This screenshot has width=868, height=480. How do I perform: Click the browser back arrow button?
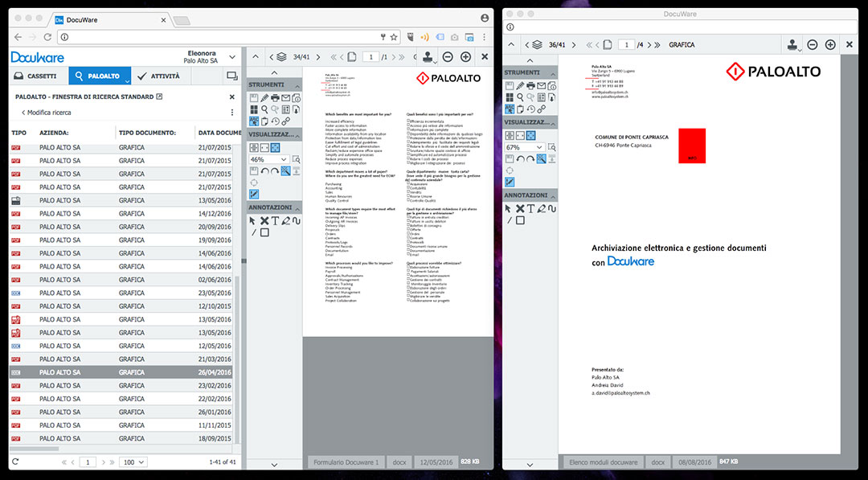pyautogui.click(x=18, y=37)
